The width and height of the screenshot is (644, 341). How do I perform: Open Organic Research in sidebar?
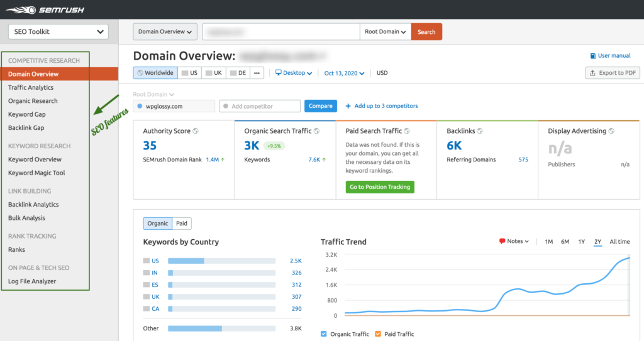[33, 101]
